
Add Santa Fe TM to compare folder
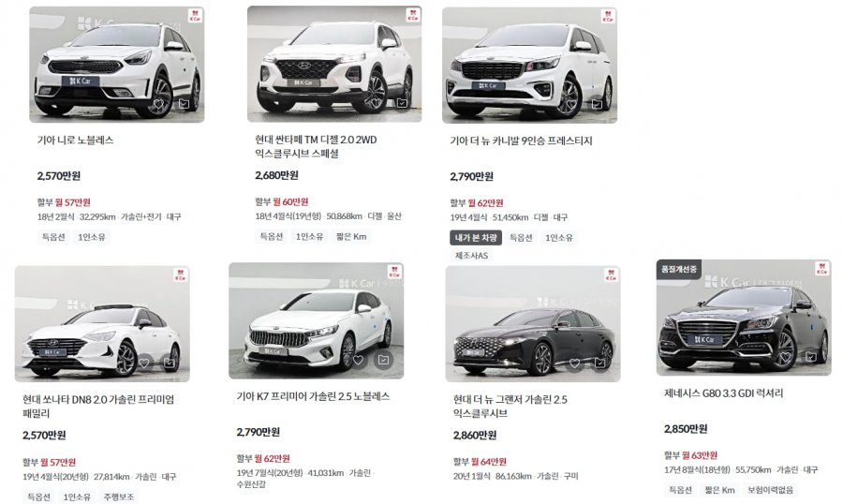(x=402, y=102)
